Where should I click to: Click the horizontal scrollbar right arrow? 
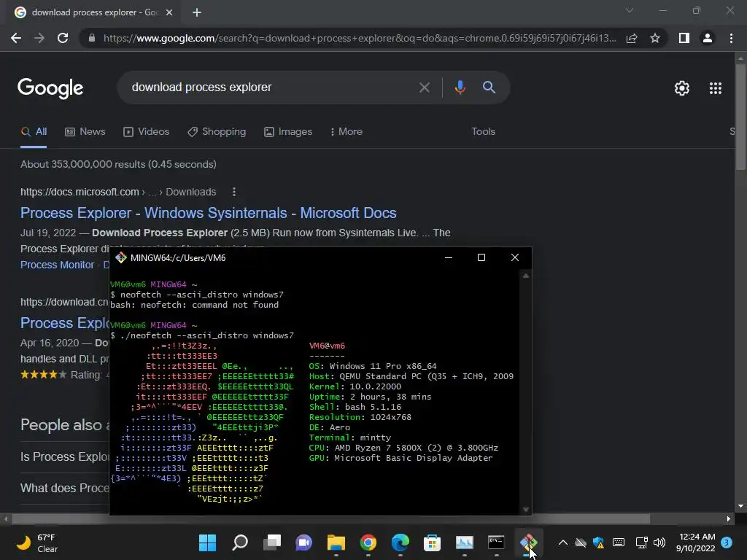coord(729,518)
